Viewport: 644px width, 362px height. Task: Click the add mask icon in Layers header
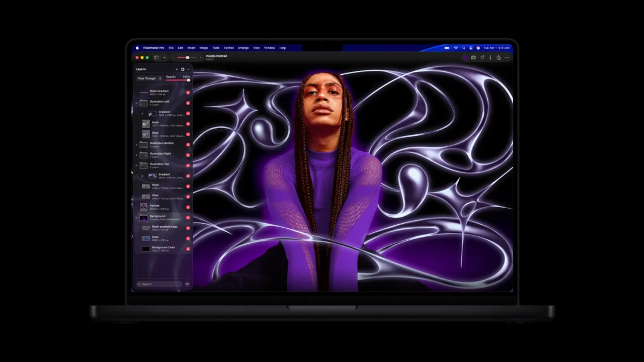tap(183, 69)
